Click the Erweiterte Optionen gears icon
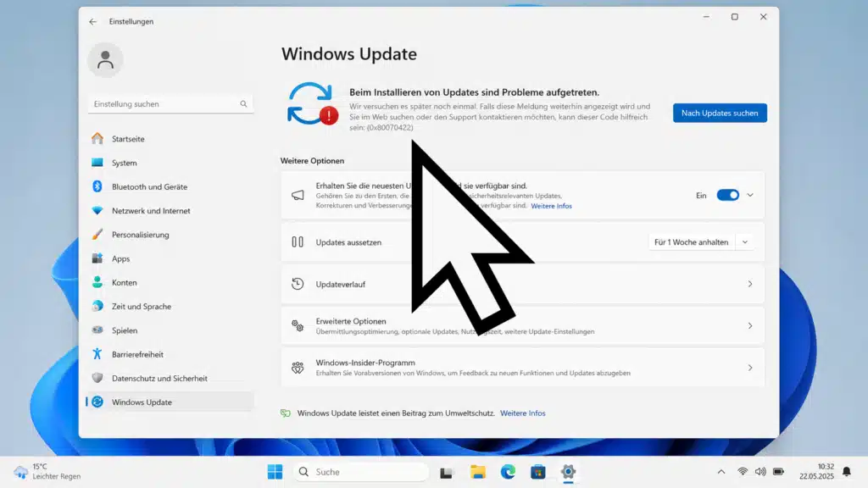 tap(298, 326)
